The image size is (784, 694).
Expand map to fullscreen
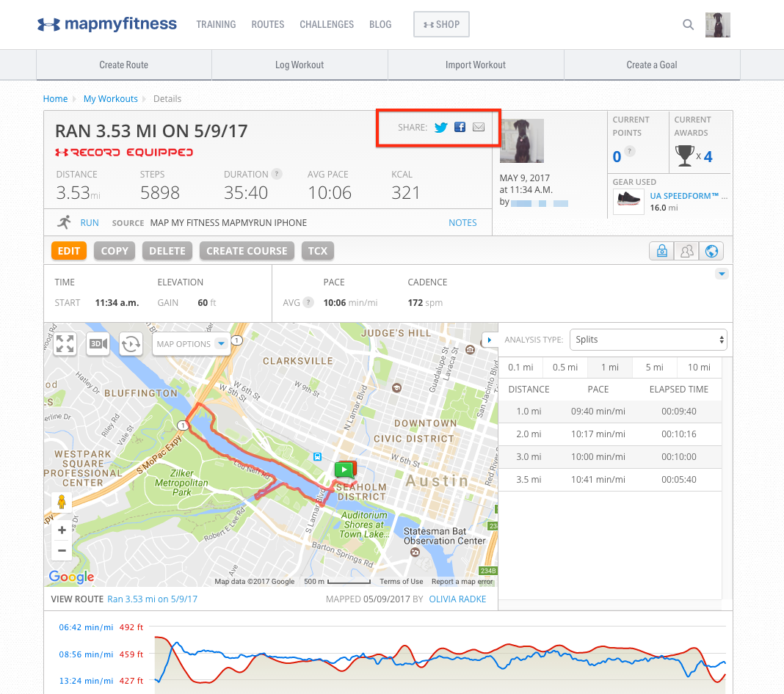coord(65,344)
